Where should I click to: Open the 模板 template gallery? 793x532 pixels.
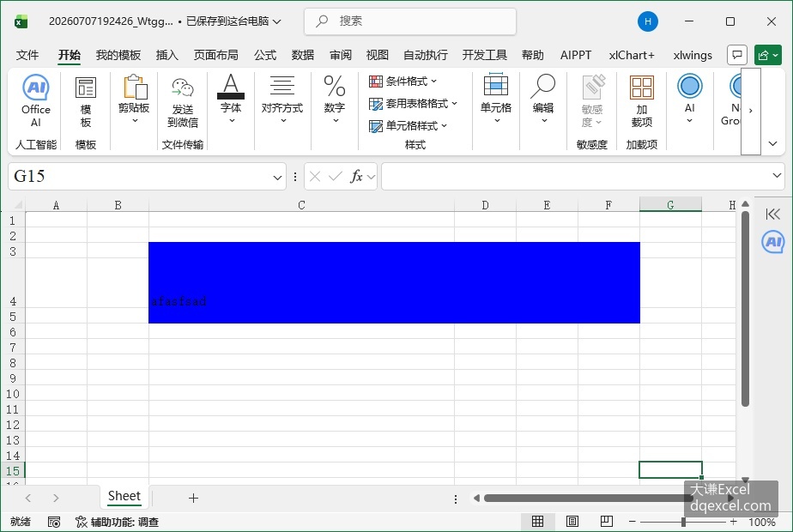[86, 101]
